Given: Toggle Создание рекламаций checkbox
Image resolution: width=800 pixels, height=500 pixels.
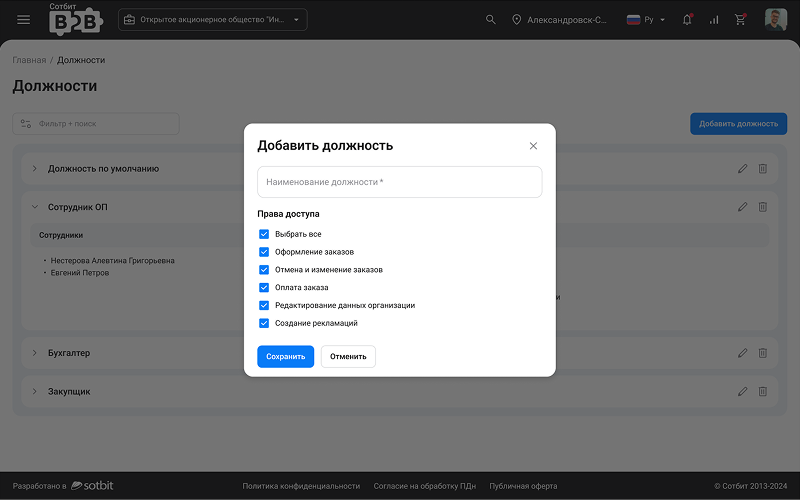Looking at the screenshot, I should pyautogui.click(x=264, y=323).
